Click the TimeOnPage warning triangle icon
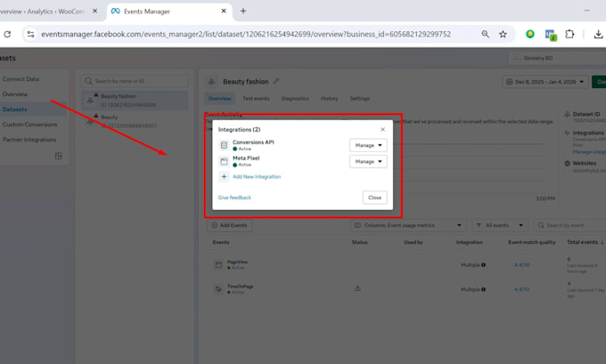Screen dimensions: 606x364 click(x=357, y=288)
